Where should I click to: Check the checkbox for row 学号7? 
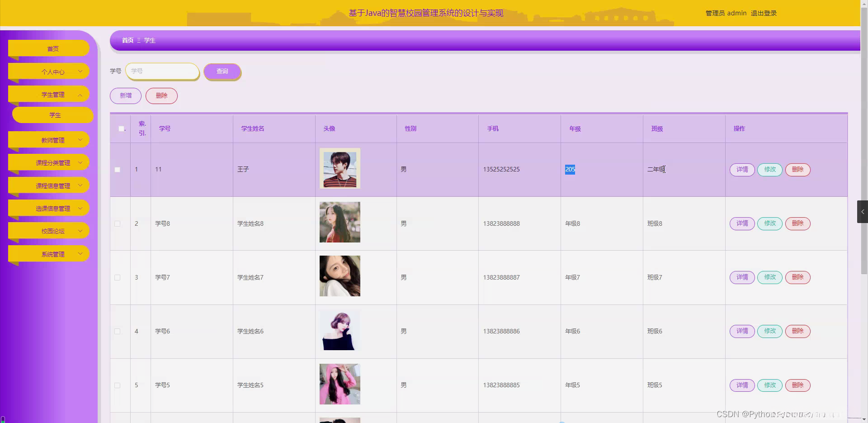pos(118,277)
